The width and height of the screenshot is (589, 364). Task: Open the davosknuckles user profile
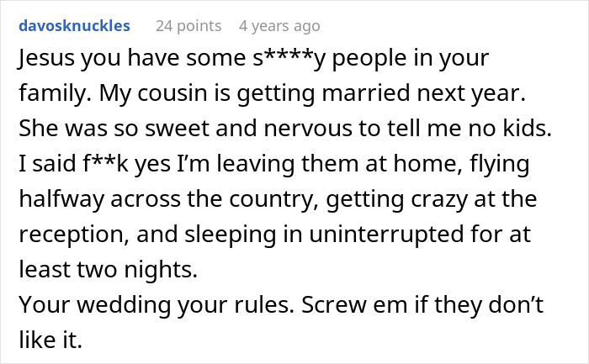pyautogui.click(x=73, y=25)
